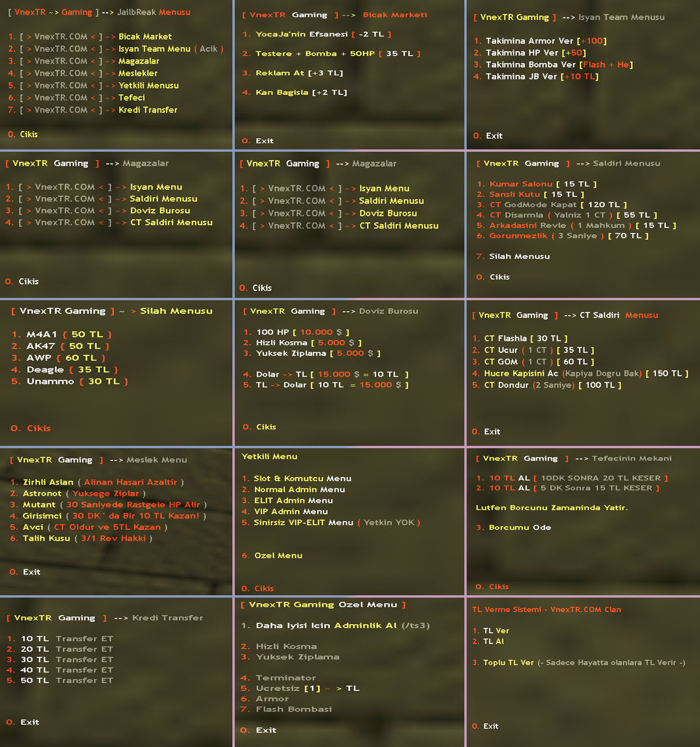
Task: Open Kredi Transfer entry in JailbReak menu
Action: 93,110
